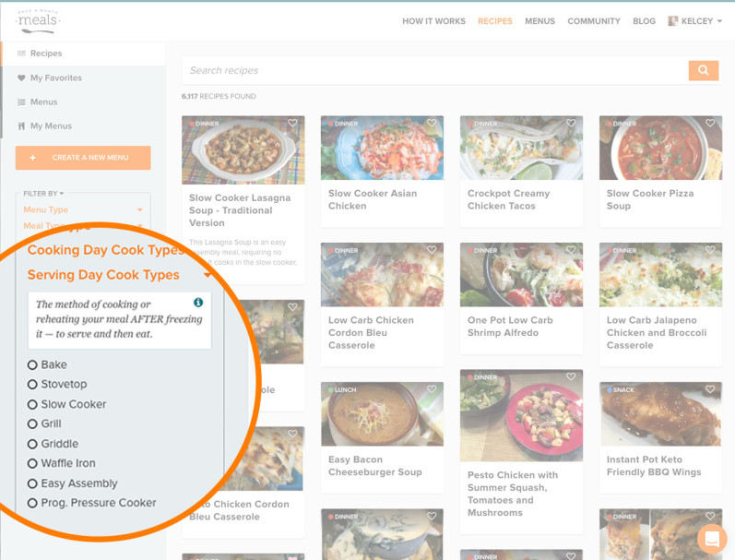The image size is (735, 560).
Task: Click Create A New Menu button
Action: point(83,158)
